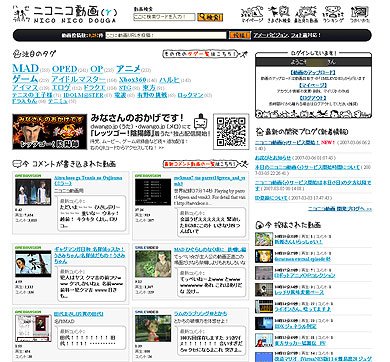Open the 東方 tag
390x362 pixels.
(x=149, y=88)
